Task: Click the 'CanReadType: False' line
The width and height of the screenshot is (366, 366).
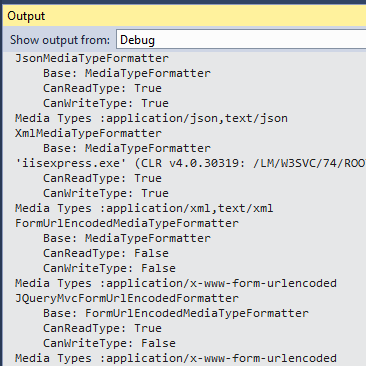Action: (x=106, y=253)
